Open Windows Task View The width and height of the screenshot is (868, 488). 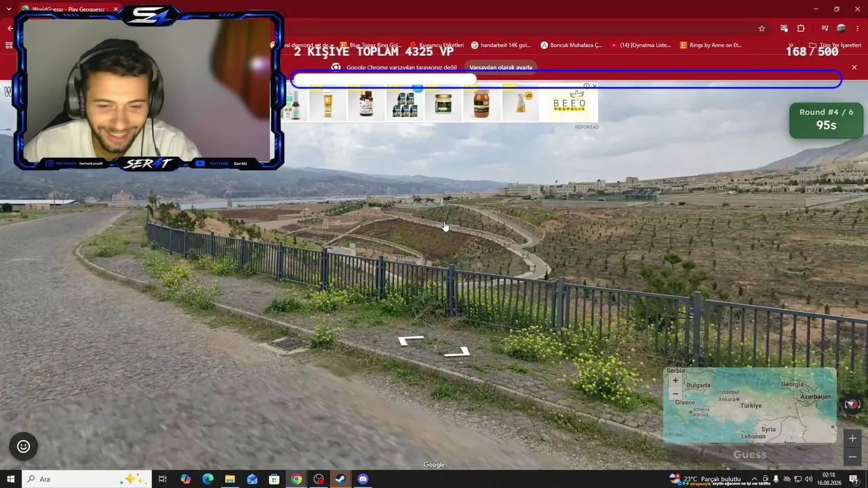[x=163, y=479]
